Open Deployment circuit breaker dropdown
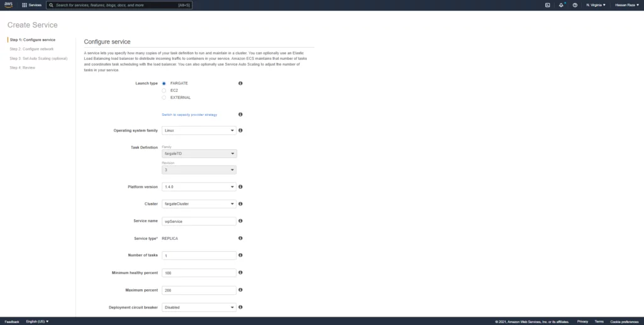Image resolution: width=644 pixels, height=325 pixels. 199,307
